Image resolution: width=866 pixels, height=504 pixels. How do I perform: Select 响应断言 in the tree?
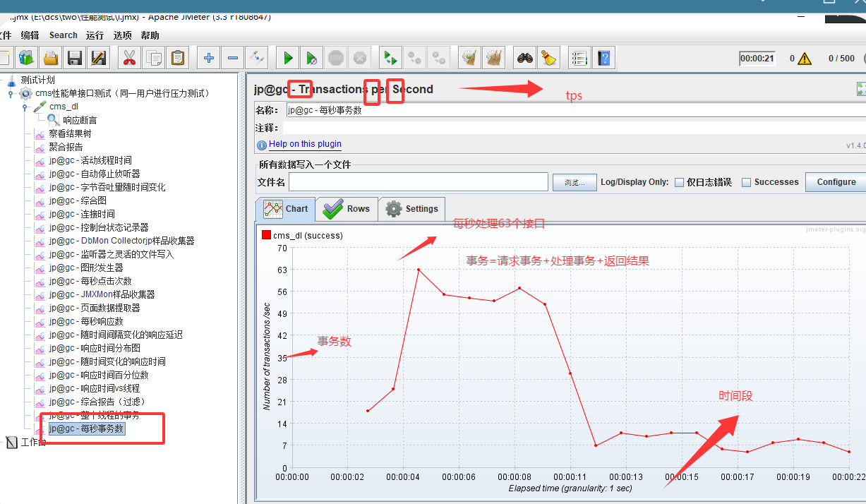[x=80, y=120]
